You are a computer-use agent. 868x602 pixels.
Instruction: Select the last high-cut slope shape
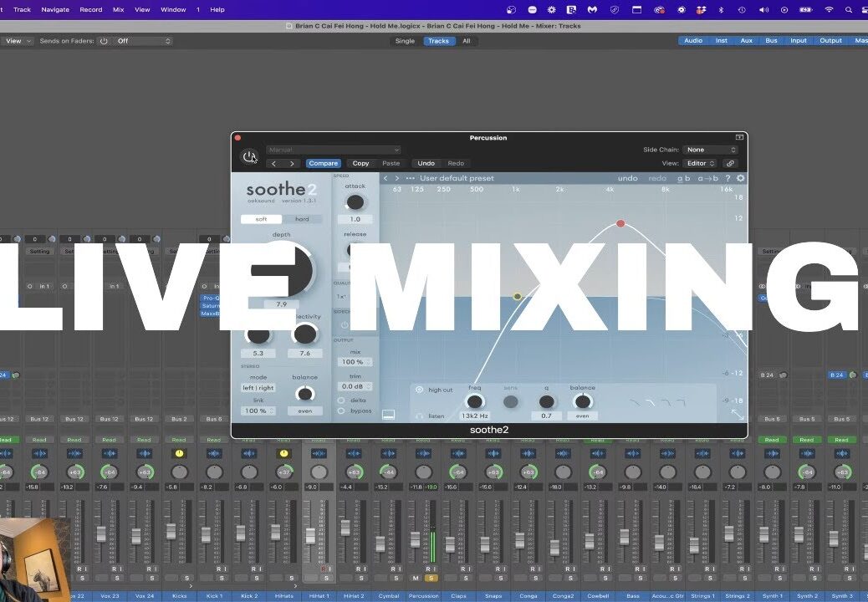point(681,403)
